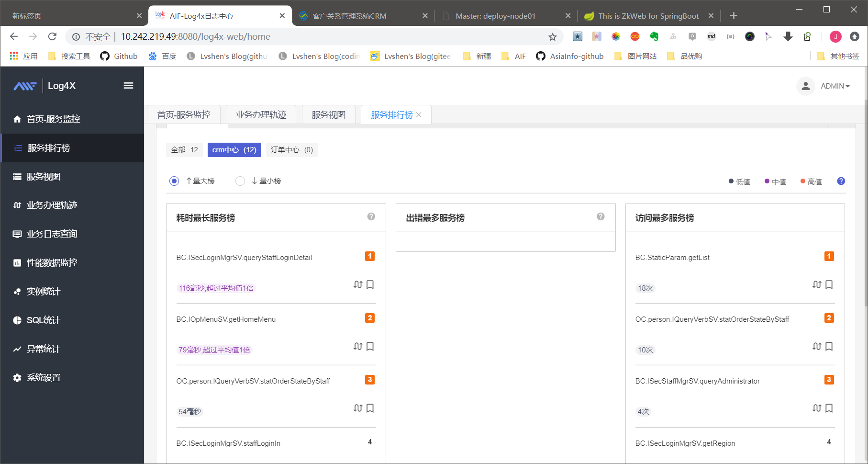868x464 pixels.
Task: Open 实例统计 in sidebar
Action: pyautogui.click(x=72, y=292)
